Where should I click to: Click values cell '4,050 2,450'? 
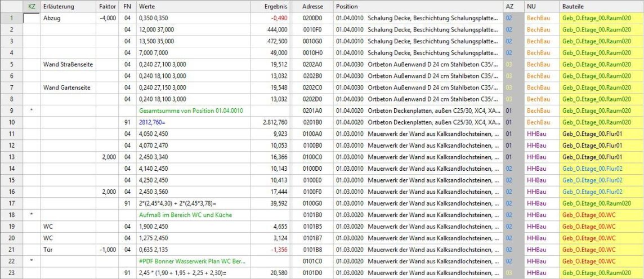coord(194,134)
